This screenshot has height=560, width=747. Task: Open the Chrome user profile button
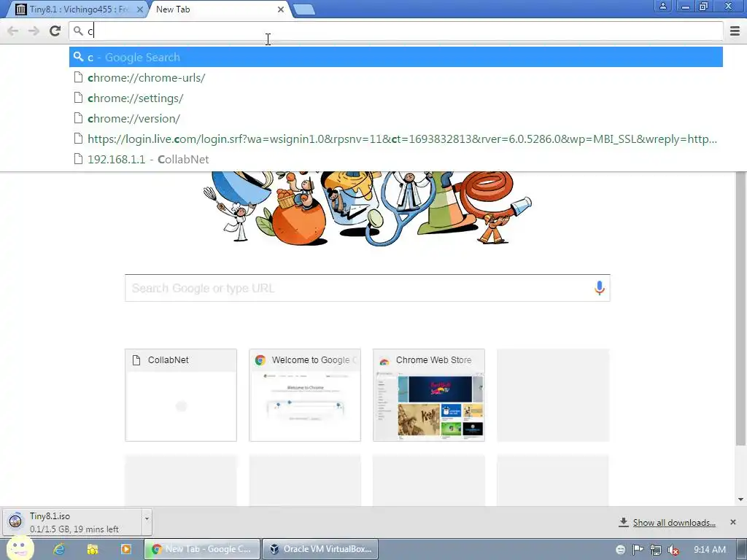pyautogui.click(x=662, y=6)
